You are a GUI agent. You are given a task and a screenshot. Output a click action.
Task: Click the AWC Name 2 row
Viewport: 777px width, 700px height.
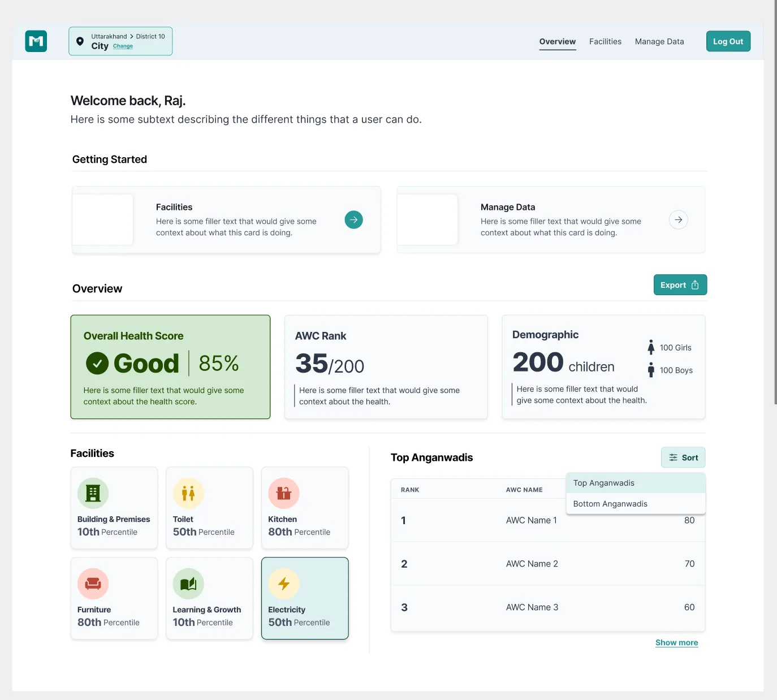coord(548,564)
